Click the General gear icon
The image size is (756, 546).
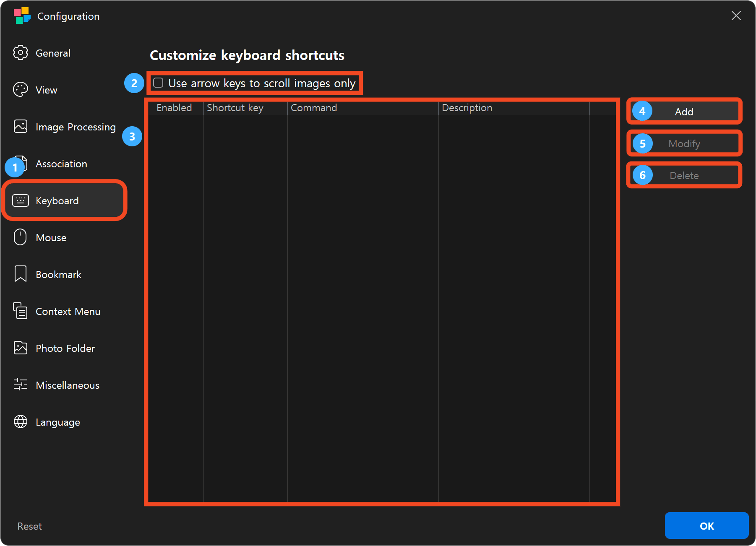tap(21, 53)
